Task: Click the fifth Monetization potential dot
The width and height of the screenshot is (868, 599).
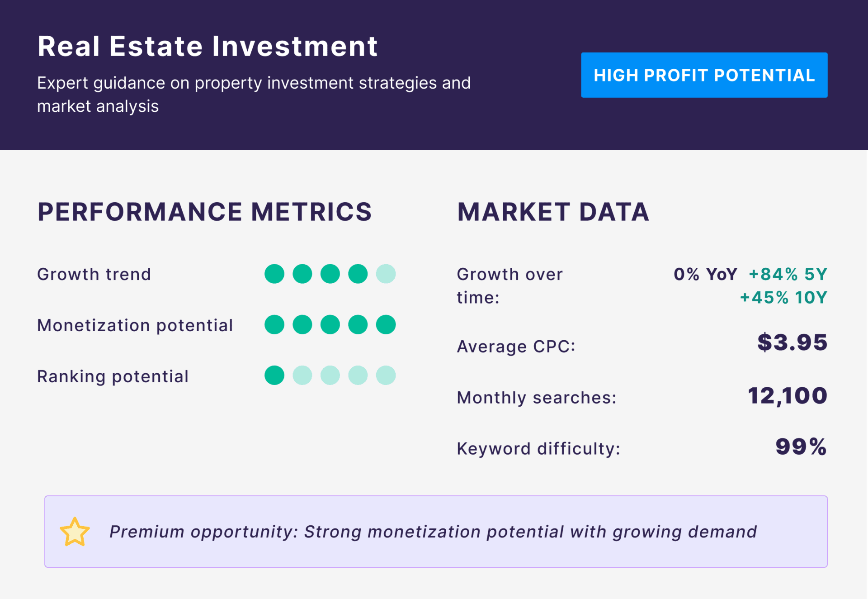Action: coord(386,325)
